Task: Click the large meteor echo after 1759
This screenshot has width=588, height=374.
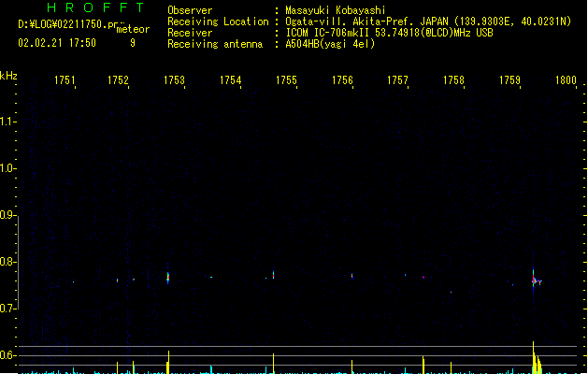Action: coord(535,280)
